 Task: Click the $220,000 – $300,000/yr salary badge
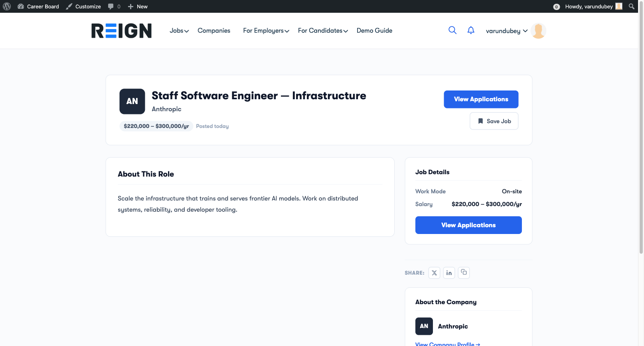[156, 126]
